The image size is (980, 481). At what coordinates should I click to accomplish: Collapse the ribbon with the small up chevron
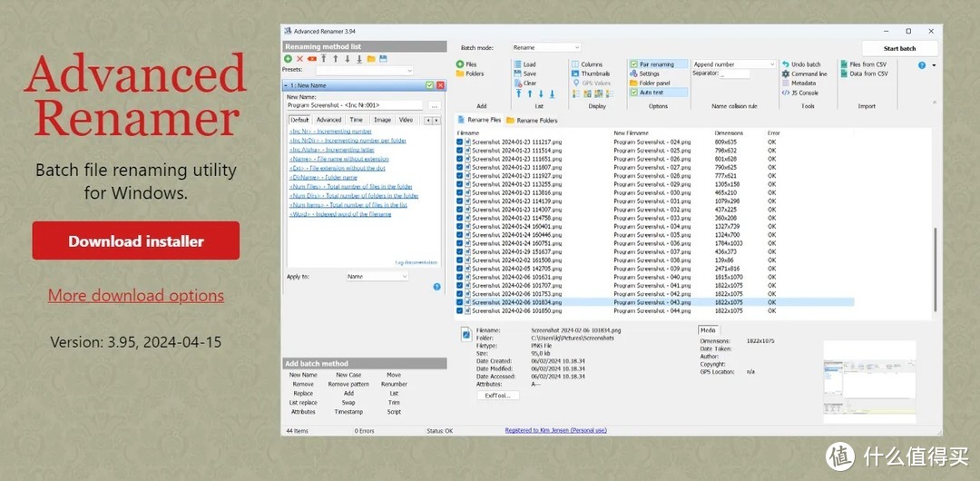(935, 102)
